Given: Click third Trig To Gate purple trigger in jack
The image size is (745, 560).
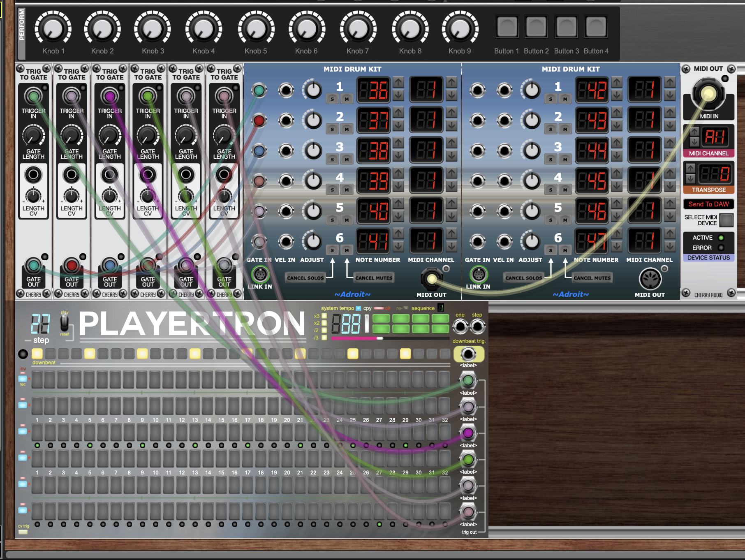Looking at the screenshot, I should [110, 97].
